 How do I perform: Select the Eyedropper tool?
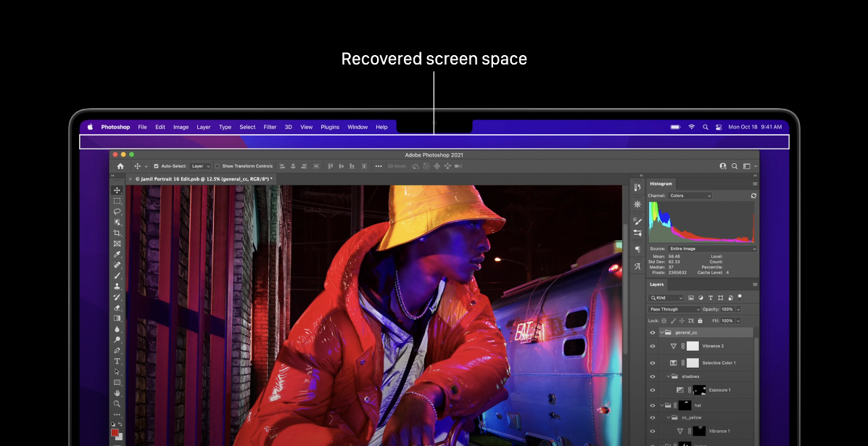[x=117, y=255]
